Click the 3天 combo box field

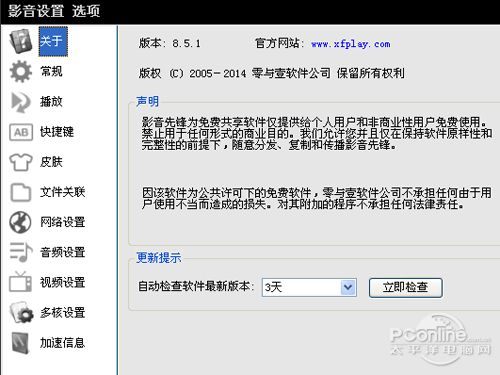(309, 287)
